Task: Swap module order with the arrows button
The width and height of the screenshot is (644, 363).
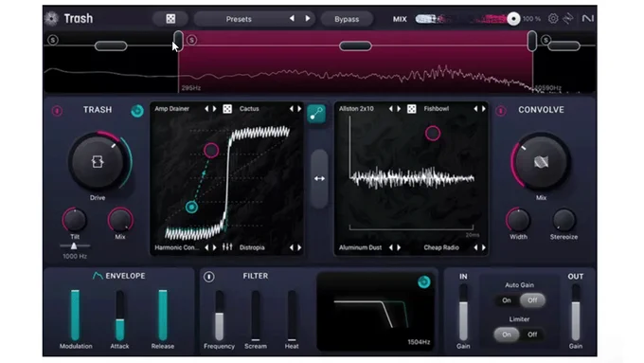Action: [319, 178]
